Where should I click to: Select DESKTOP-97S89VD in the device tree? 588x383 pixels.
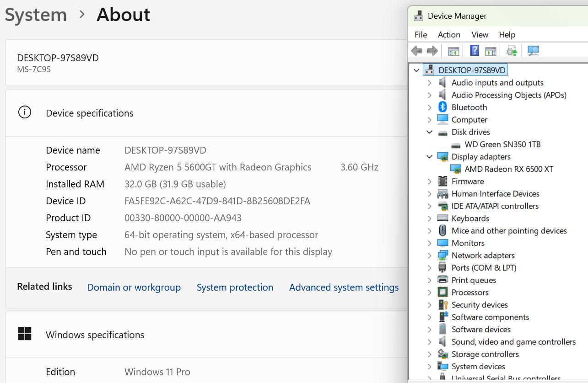[x=472, y=70]
